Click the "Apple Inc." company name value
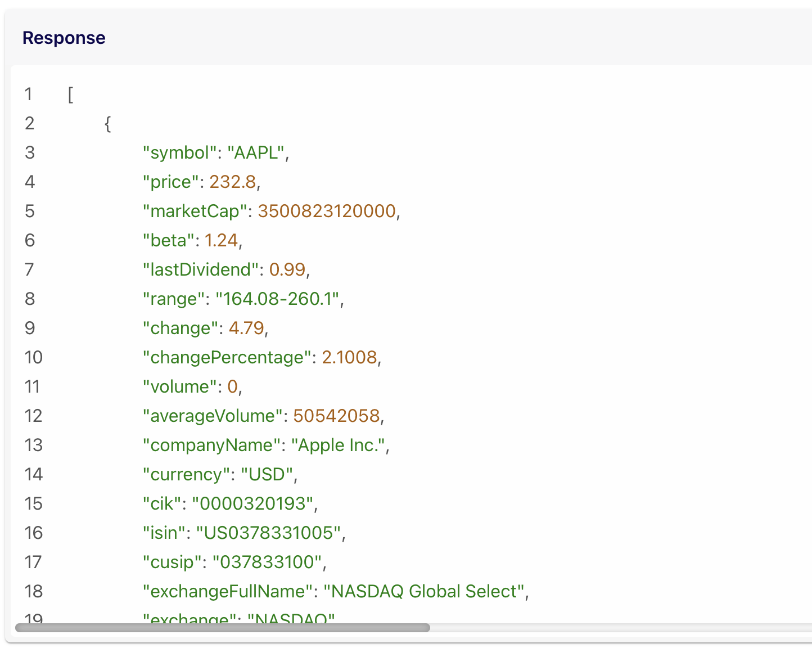 click(338, 445)
